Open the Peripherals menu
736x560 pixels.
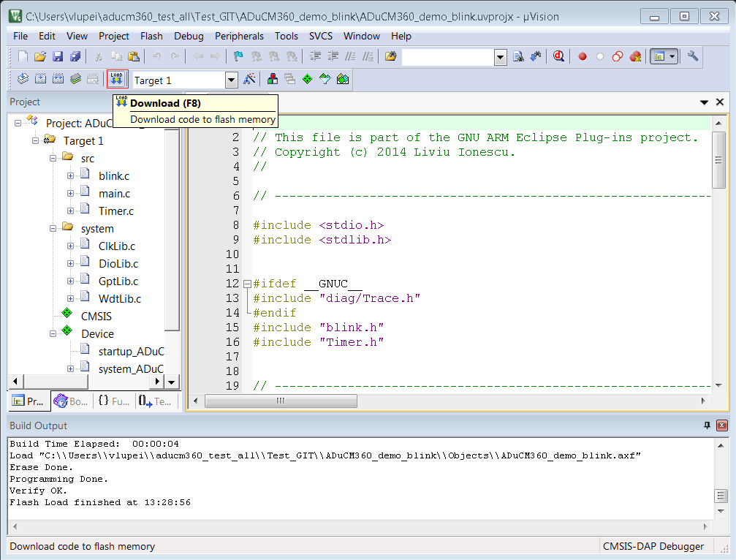click(x=239, y=36)
